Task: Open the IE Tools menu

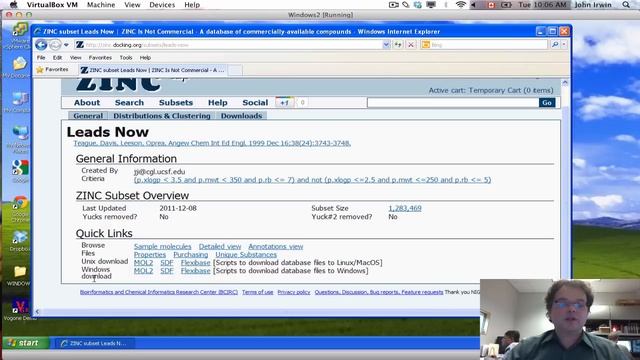Action: click(x=126, y=58)
